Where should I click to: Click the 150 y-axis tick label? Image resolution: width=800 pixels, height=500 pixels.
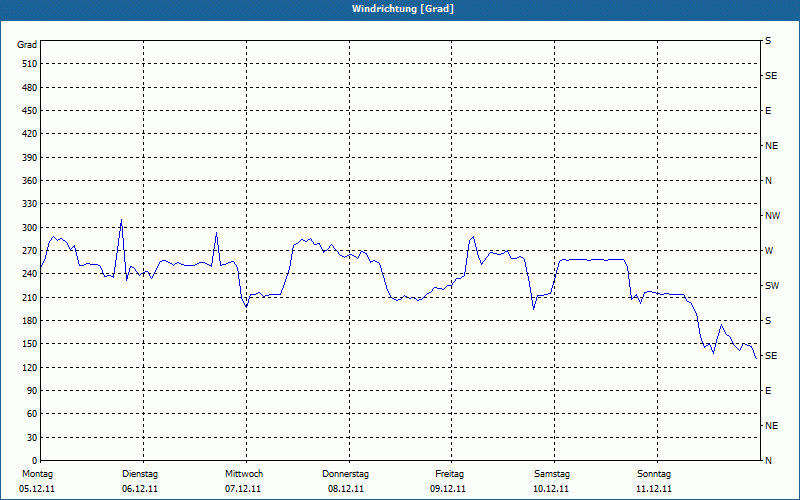click(30, 343)
